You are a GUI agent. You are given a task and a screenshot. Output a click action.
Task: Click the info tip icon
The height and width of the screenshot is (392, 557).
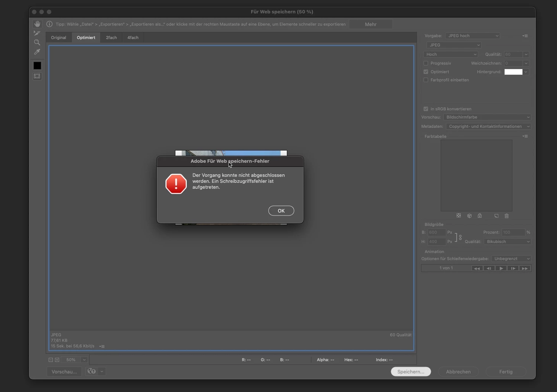(49, 24)
